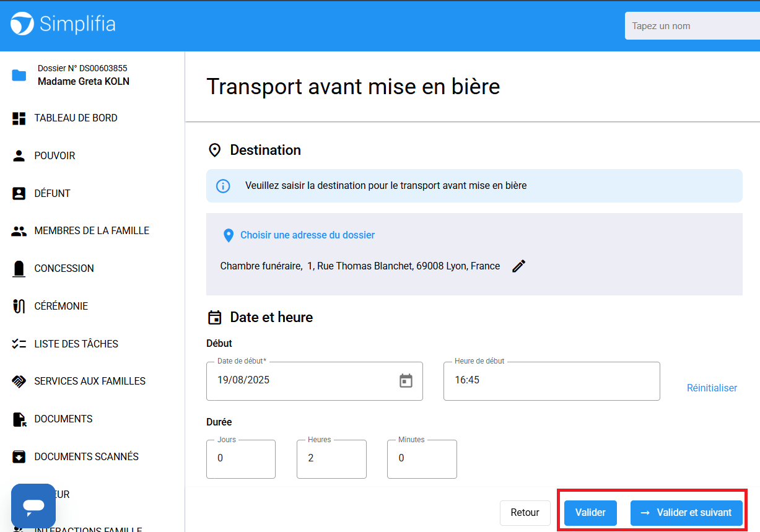Click the Tapez un nom search box

coord(691,26)
